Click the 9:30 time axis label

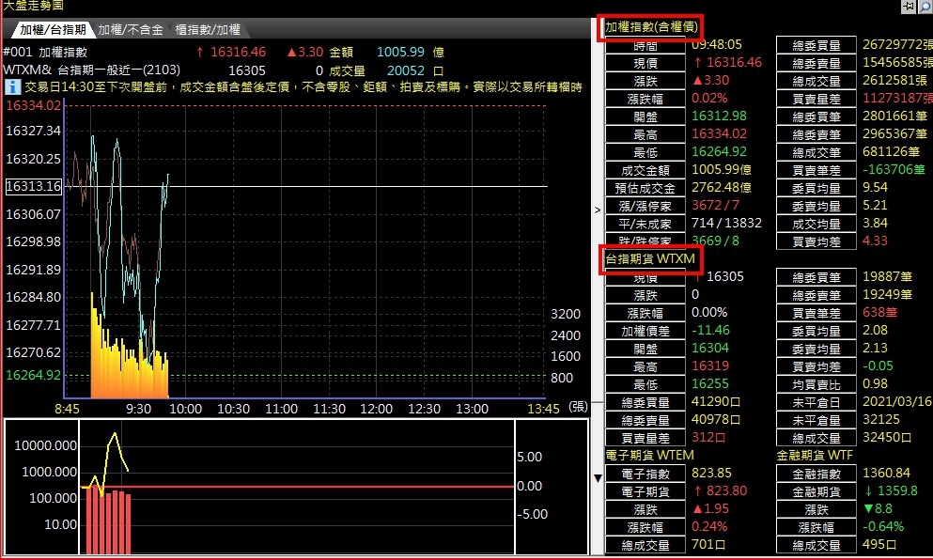(138, 409)
